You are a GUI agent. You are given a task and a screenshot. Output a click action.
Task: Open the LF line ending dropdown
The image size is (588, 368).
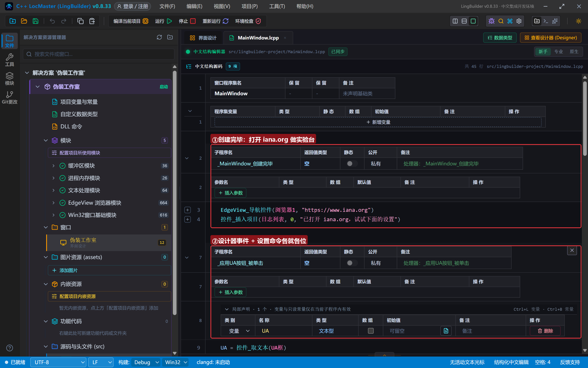pyautogui.click(x=101, y=362)
